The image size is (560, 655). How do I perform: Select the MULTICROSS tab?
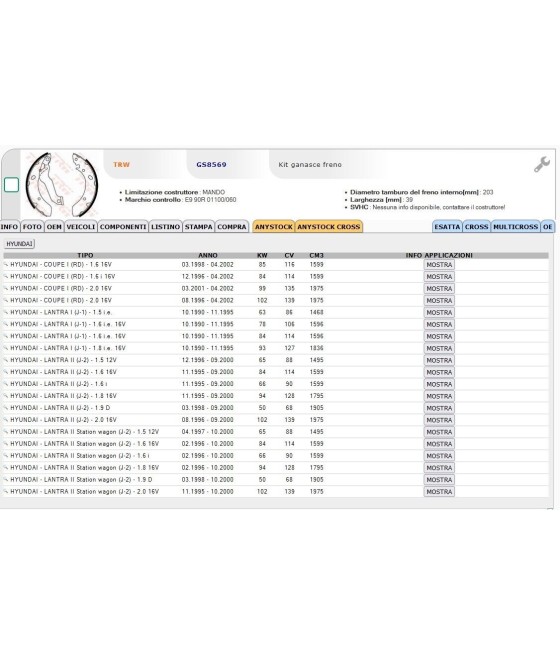515,227
